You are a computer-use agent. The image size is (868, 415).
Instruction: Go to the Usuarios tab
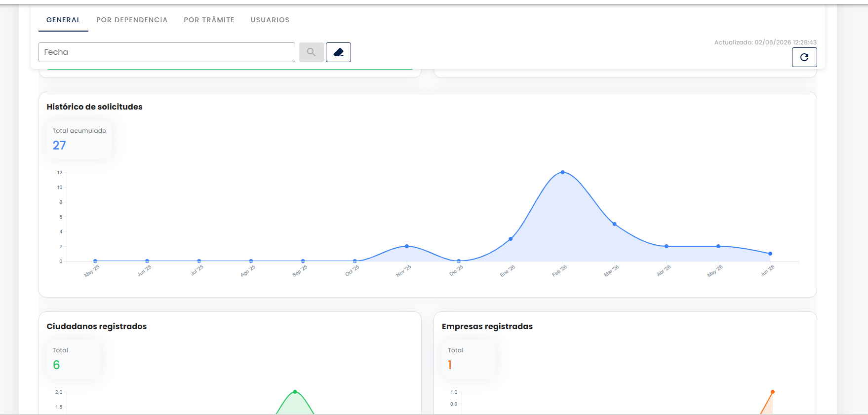click(270, 20)
